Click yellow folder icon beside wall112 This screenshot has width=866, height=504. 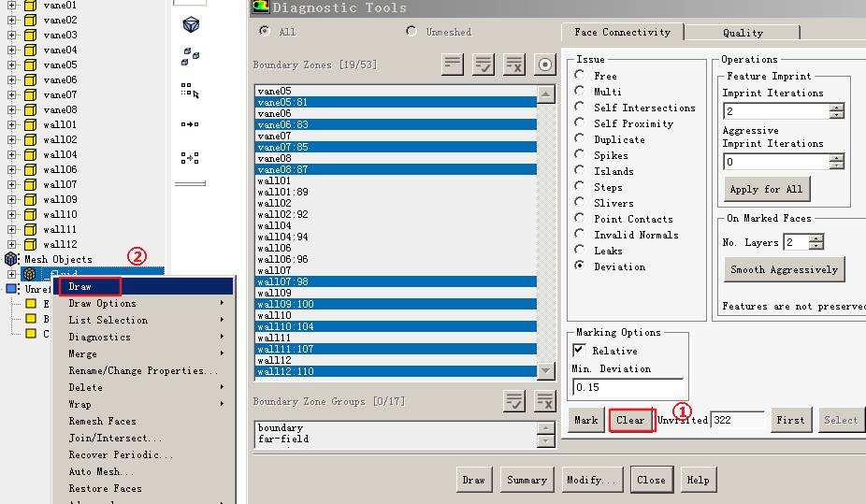(30, 244)
